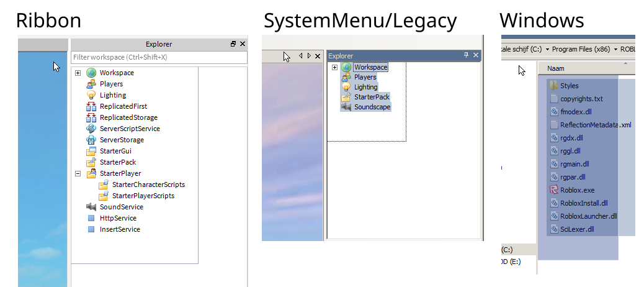Select ServerScriptService label
Viewport: 644px width, 287px height.
pos(130,129)
